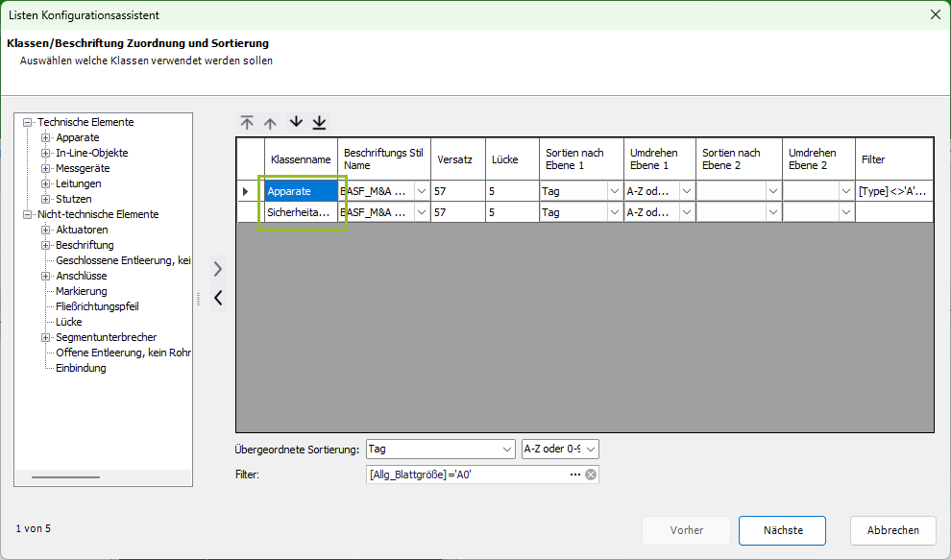Click the Versatz cell in Sicherheitsarmaturen row
The width and height of the screenshot is (951, 560).
[456, 212]
